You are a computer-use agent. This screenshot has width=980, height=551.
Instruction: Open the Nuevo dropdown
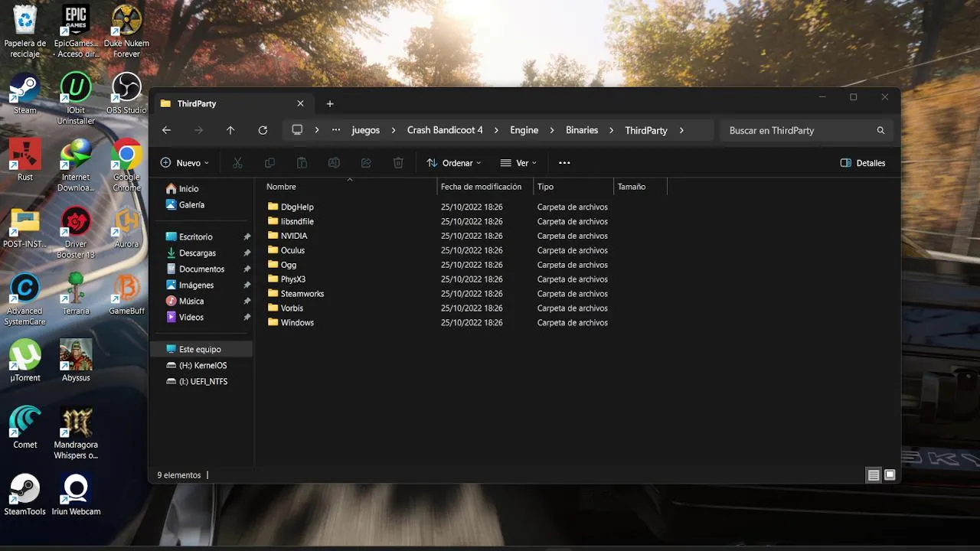185,163
